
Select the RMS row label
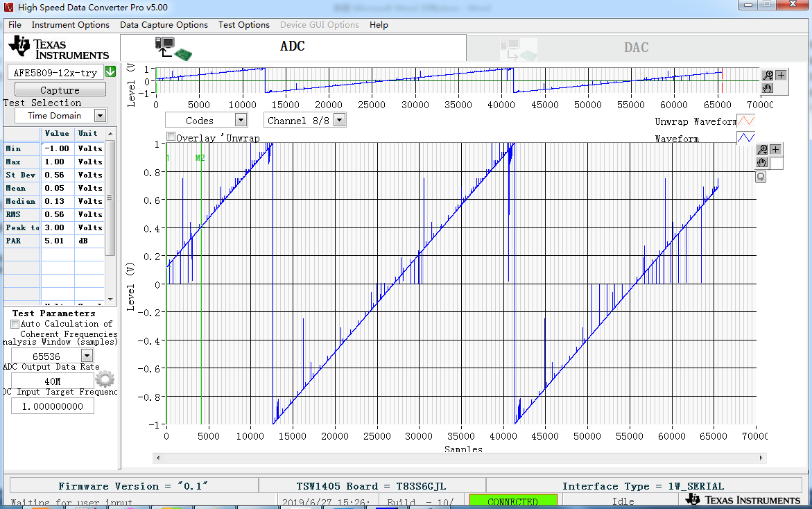(x=21, y=214)
